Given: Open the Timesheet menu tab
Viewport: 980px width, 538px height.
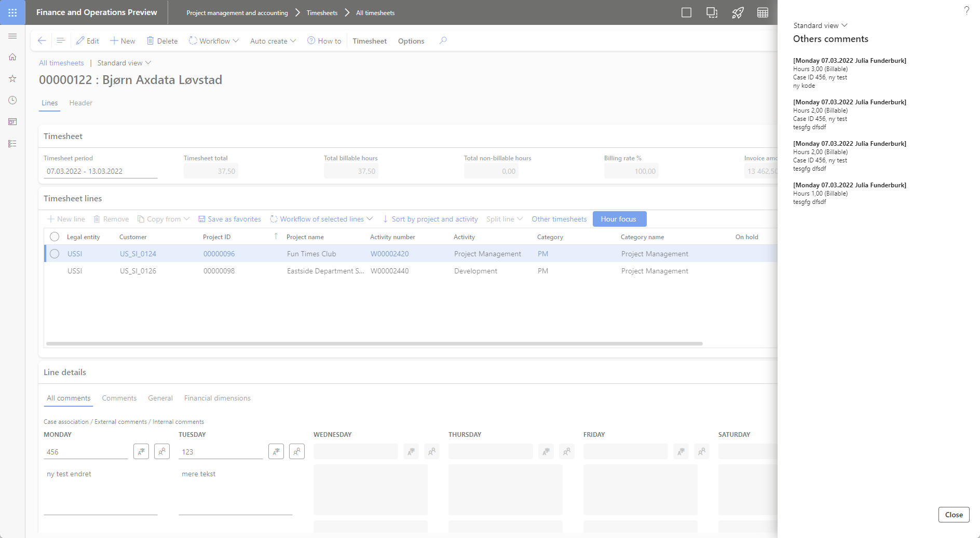Looking at the screenshot, I should (x=370, y=41).
